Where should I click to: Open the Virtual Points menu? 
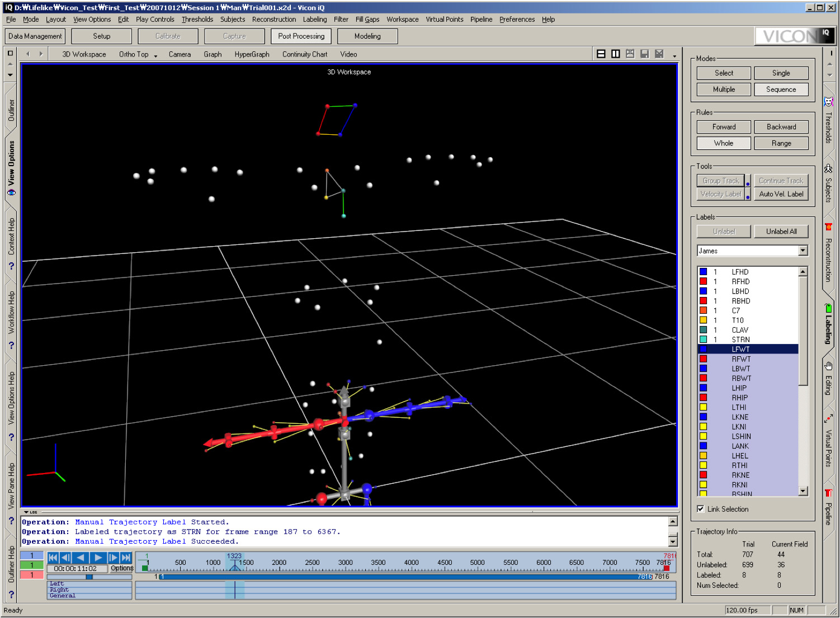(x=445, y=19)
